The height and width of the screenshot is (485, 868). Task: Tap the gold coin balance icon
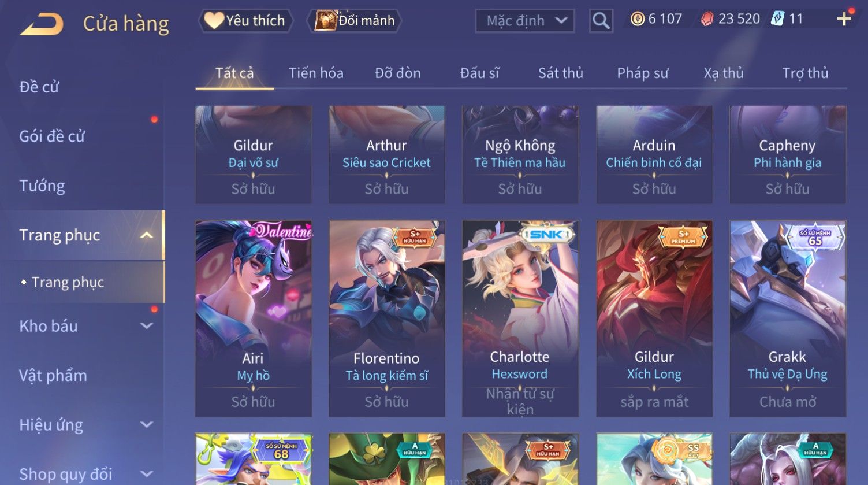tap(637, 19)
